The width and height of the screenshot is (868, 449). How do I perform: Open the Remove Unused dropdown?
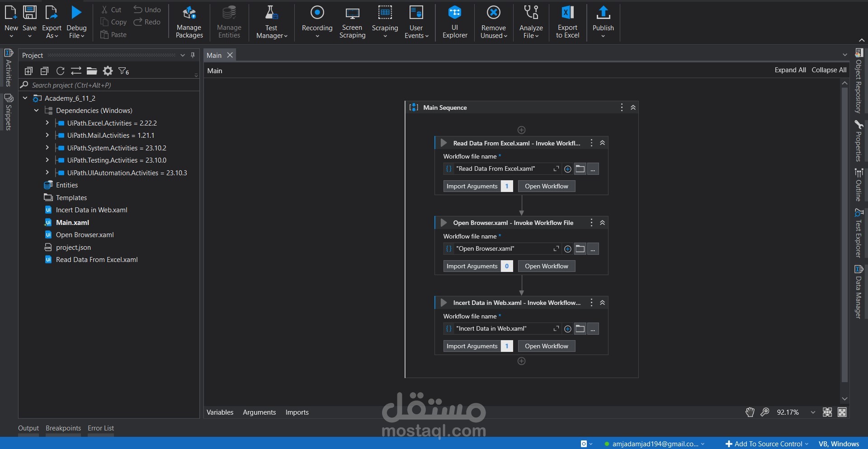505,36
